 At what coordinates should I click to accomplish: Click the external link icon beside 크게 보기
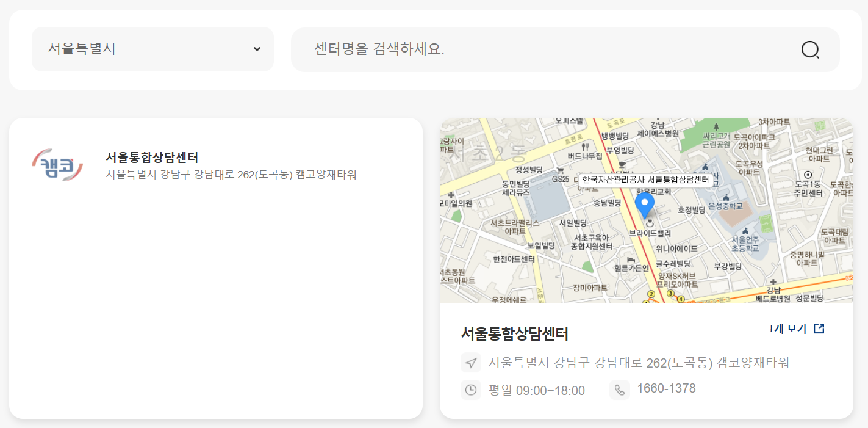point(819,328)
